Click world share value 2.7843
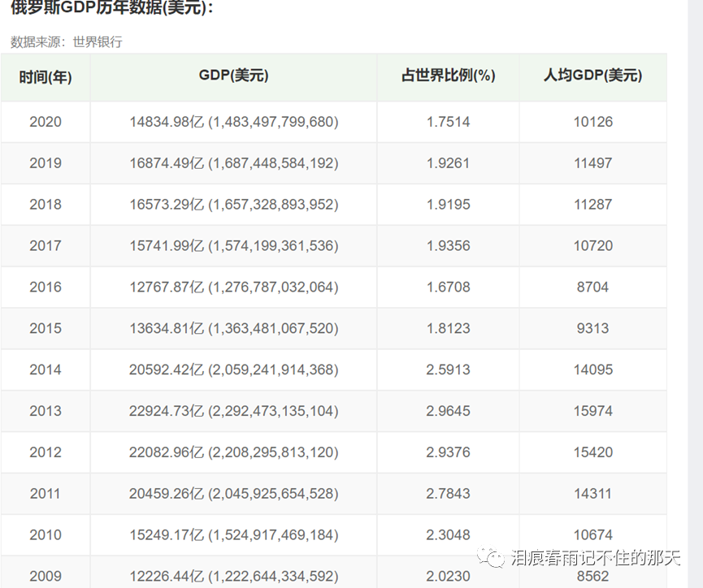The image size is (703, 588). [449, 494]
